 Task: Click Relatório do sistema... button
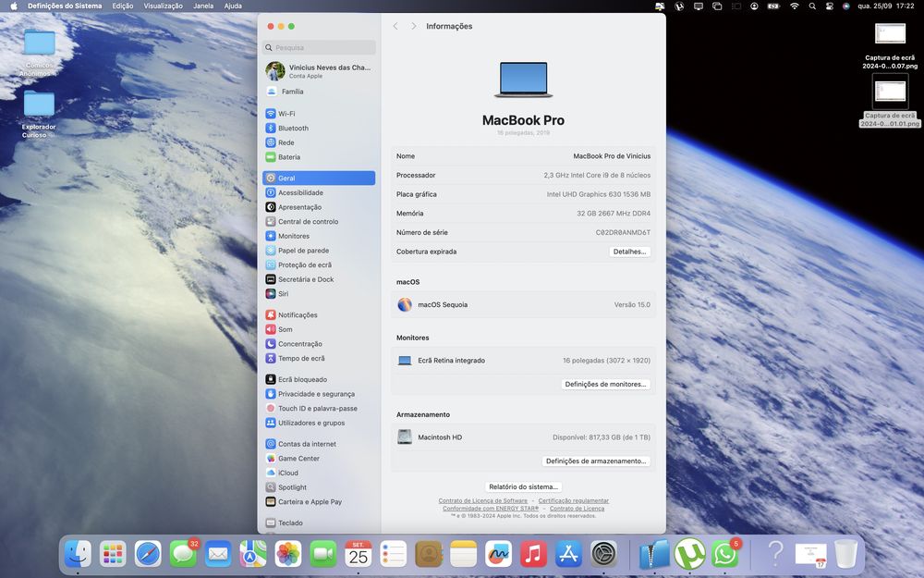(523, 486)
